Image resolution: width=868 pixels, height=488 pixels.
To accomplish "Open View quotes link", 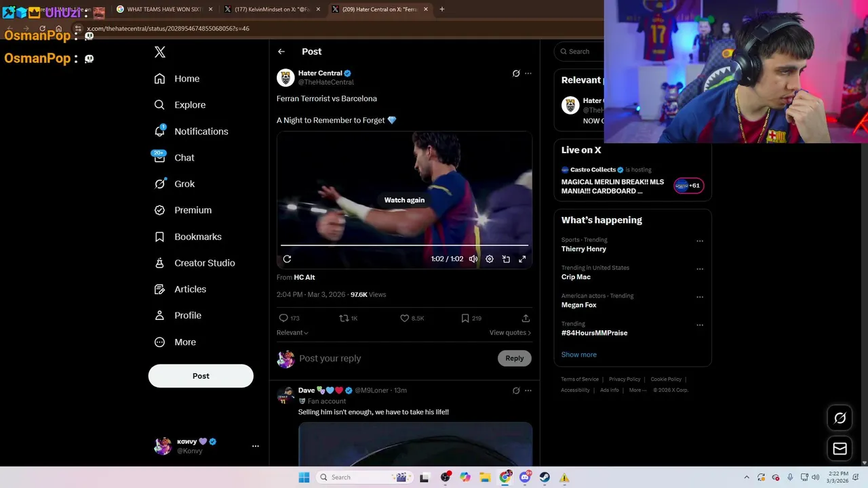I will click(x=510, y=333).
